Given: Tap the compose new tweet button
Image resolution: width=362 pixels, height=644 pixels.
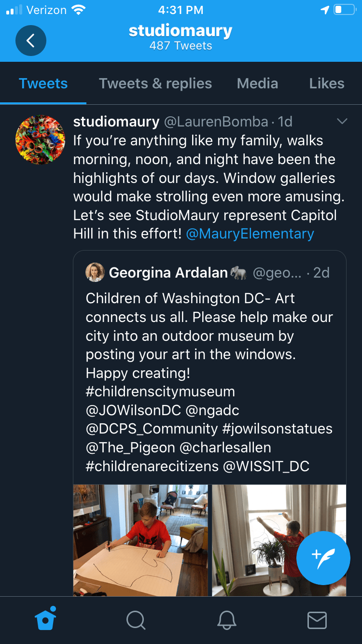Looking at the screenshot, I should coord(323,558).
